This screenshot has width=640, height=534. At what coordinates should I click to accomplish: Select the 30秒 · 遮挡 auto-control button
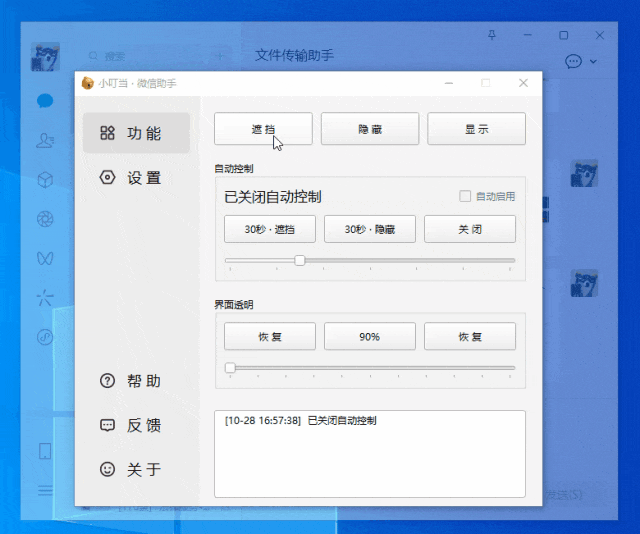[x=270, y=229]
